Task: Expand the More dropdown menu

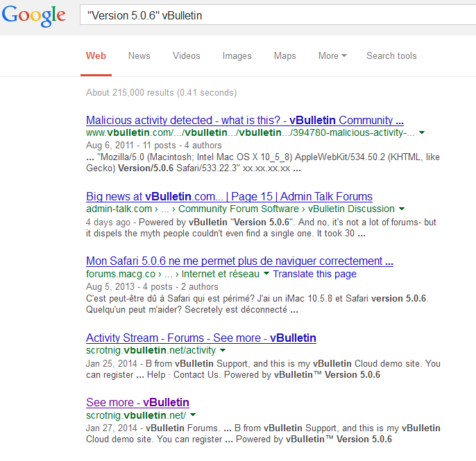Action: tap(332, 55)
